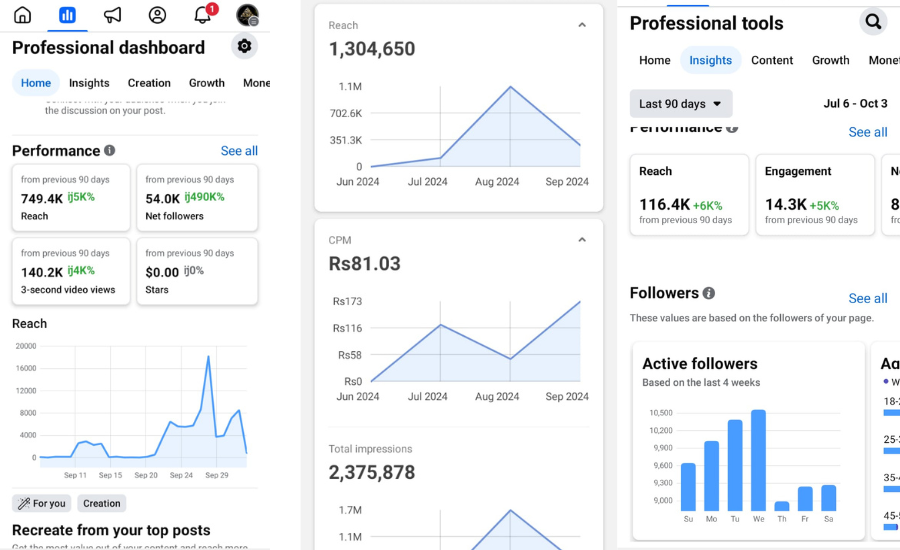Click the Active followers card title
Viewport: 900px width, 550px height.
point(700,363)
